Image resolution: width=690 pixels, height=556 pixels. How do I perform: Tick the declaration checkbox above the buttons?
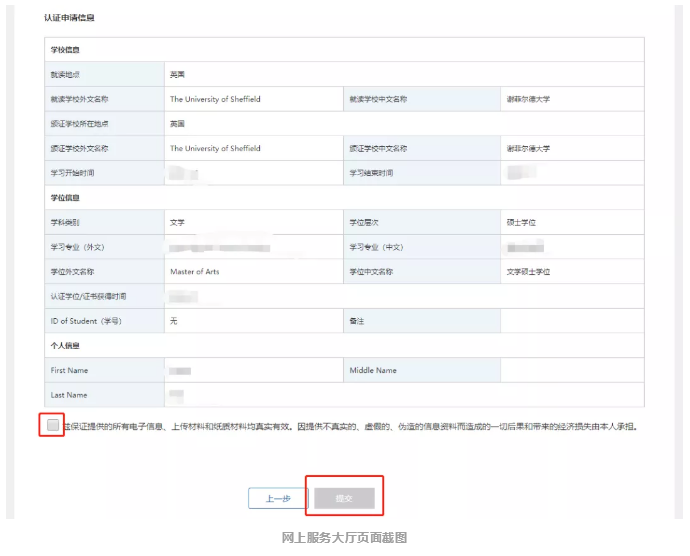[x=53, y=425]
